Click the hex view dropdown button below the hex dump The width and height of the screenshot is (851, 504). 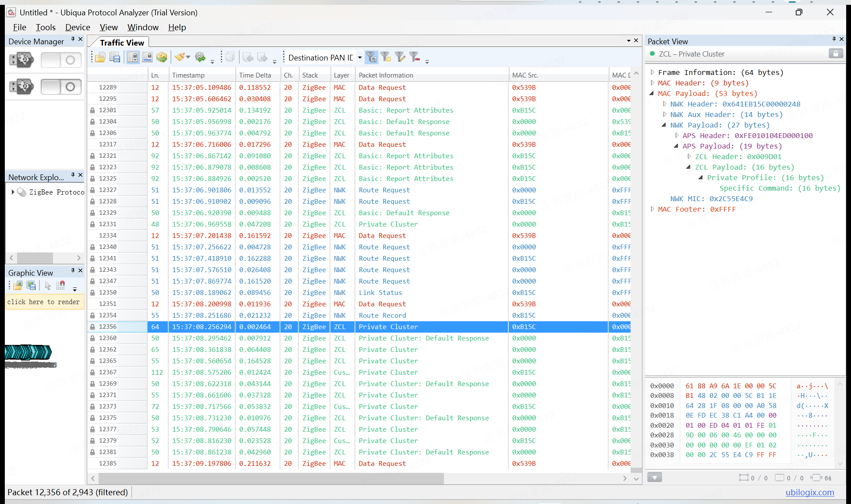point(654,477)
